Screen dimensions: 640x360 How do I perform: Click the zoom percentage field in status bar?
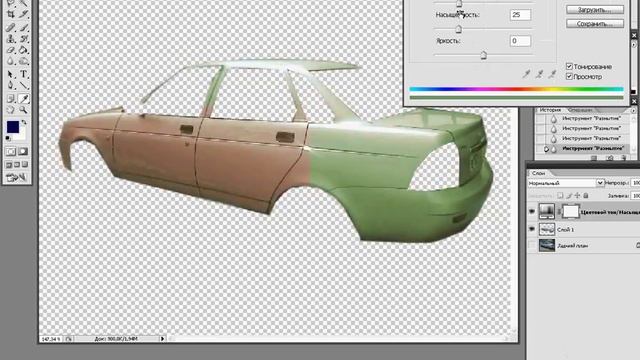pos(51,339)
